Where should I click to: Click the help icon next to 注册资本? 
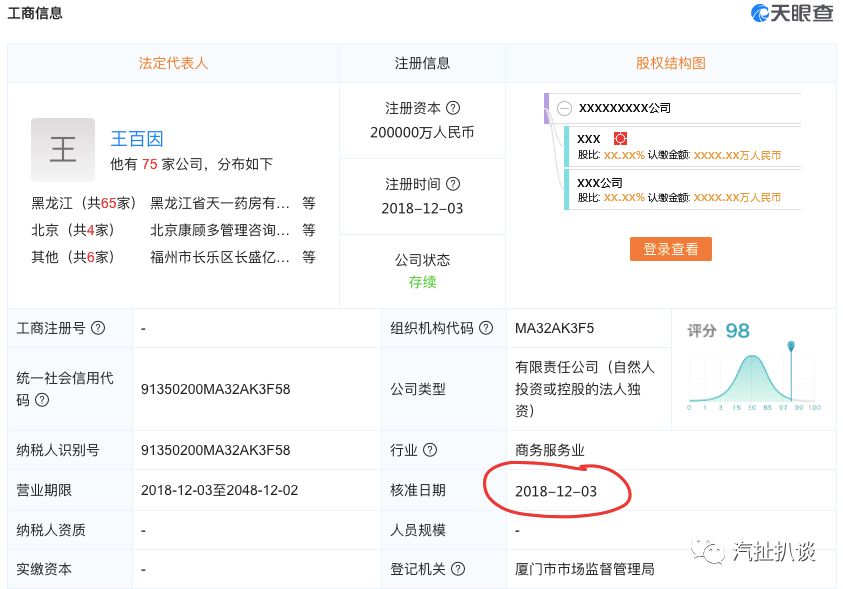click(453, 108)
